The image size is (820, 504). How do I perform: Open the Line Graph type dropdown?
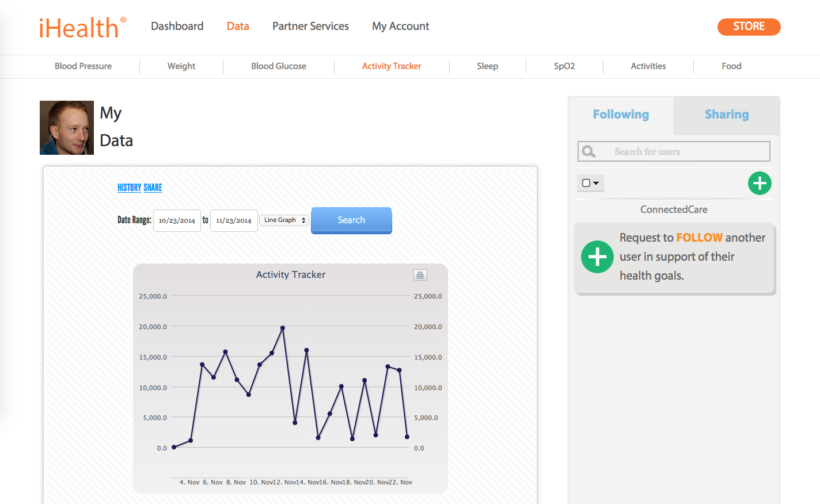pyautogui.click(x=284, y=220)
